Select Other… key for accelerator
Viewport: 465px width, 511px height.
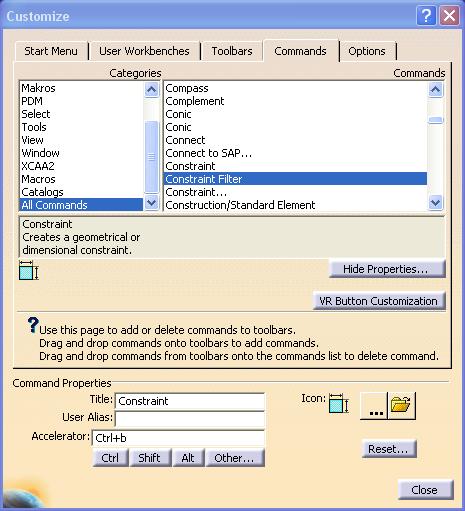235,458
